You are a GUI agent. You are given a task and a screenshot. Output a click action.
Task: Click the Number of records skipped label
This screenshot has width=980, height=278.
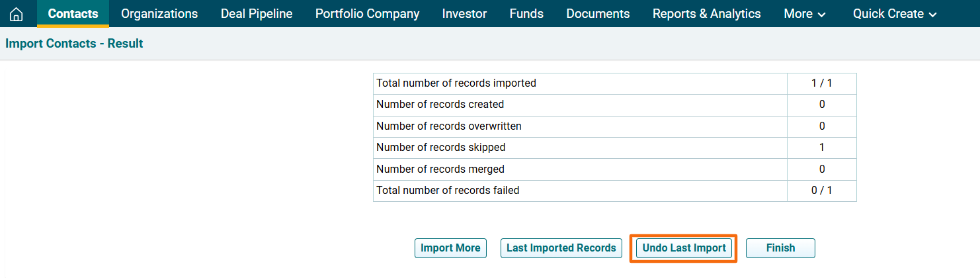[x=440, y=148]
